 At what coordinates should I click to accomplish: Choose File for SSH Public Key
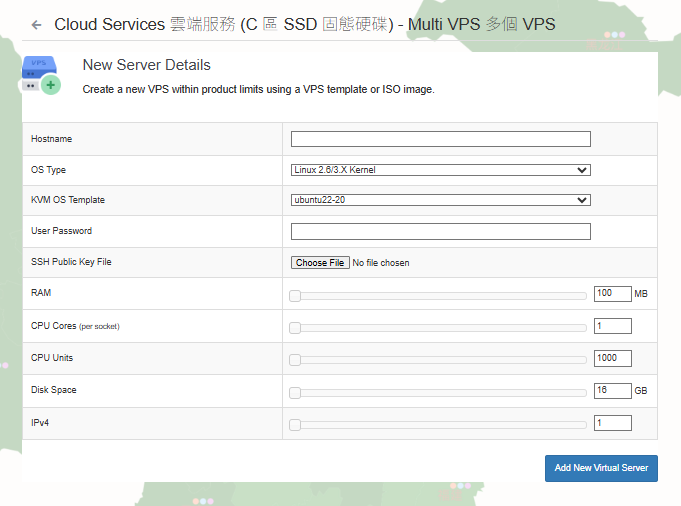[320, 263]
